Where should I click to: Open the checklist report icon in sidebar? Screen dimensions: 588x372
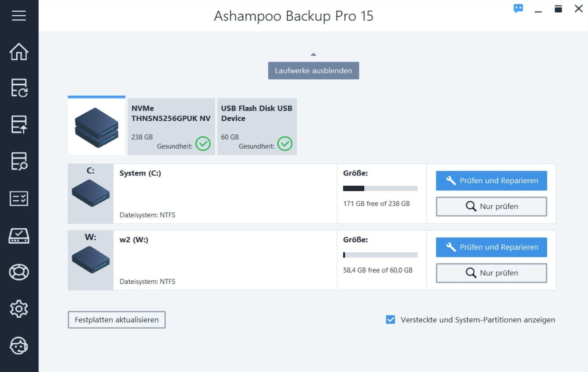(x=19, y=198)
